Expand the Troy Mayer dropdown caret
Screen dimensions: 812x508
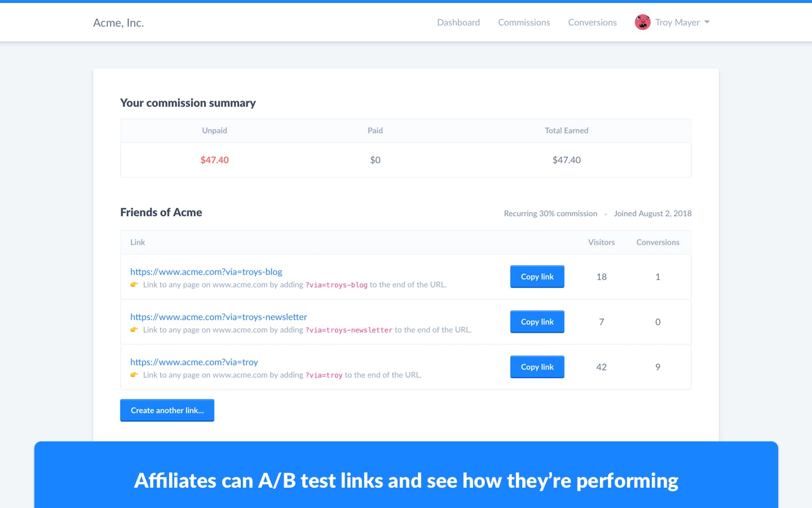pos(707,22)
